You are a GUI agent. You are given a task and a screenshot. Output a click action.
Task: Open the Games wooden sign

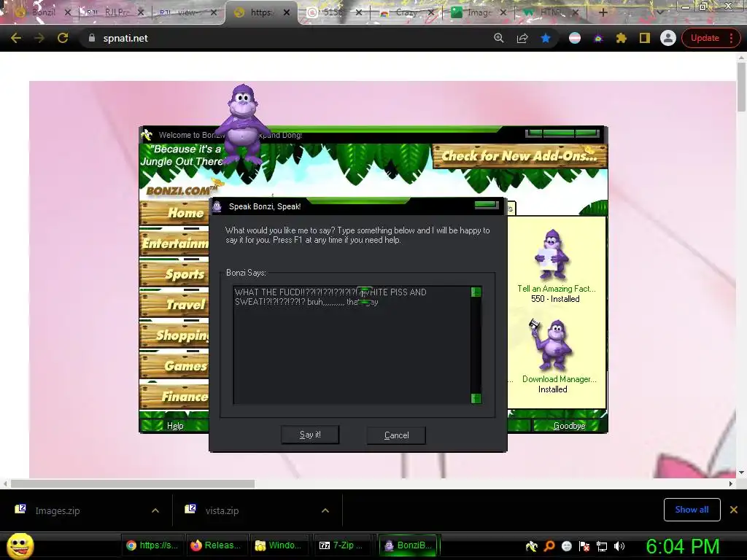[174, 366]
